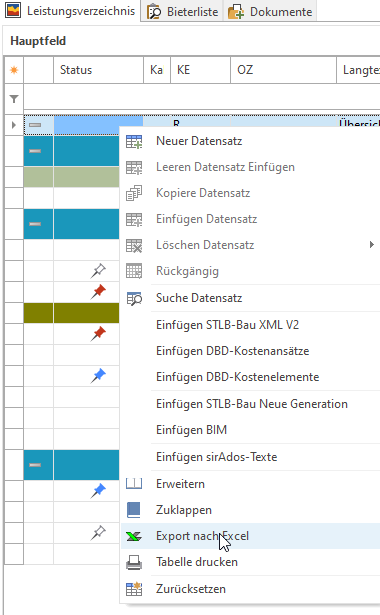The height and width of the screenshot is (615, 380).
Task: Click the orange asterisk column chooser icon
Action: pyautogui.click(x=14, y=70)
